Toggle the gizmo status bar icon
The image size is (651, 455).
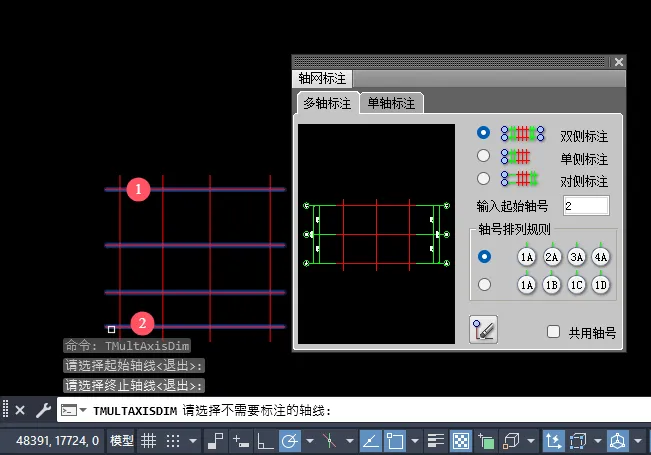617,440
